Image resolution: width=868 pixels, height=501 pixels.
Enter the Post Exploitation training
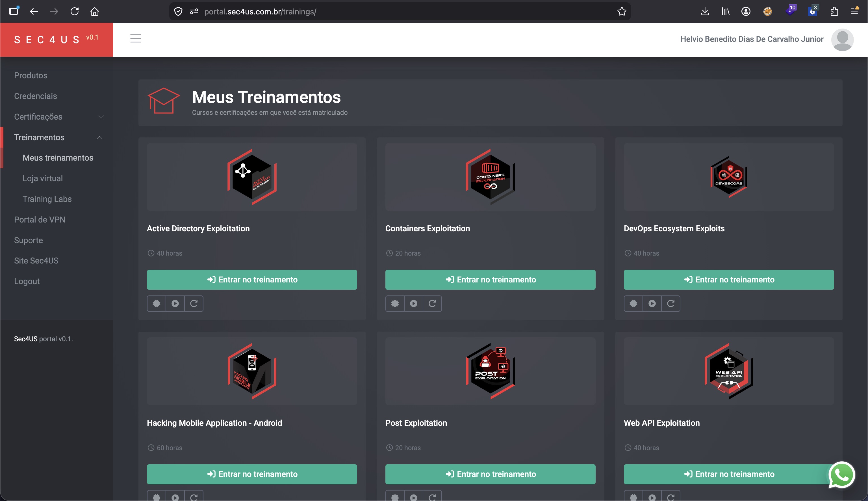pos(490,474)
